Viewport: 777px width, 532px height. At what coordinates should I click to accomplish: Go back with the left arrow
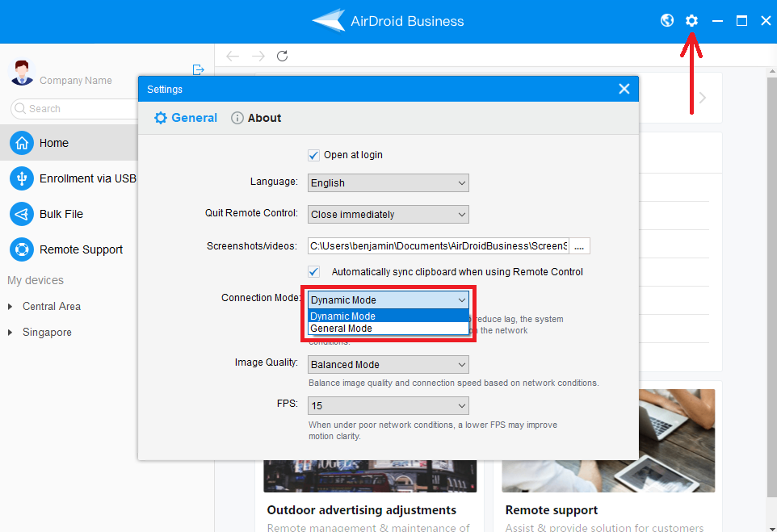pyautogui.click(x=233, y=56)
